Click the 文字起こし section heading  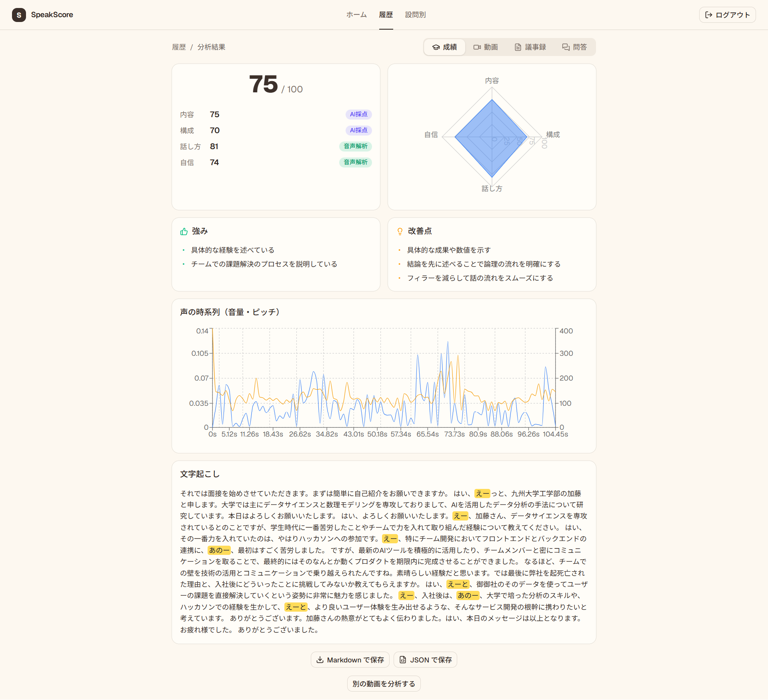click(x=200, y=474)
